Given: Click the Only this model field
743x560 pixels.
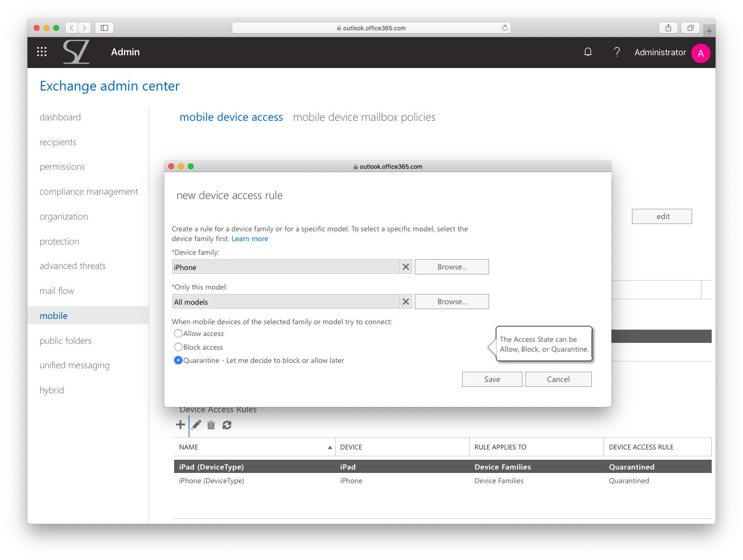Looking at the screenshot, I should click(286, 302).
